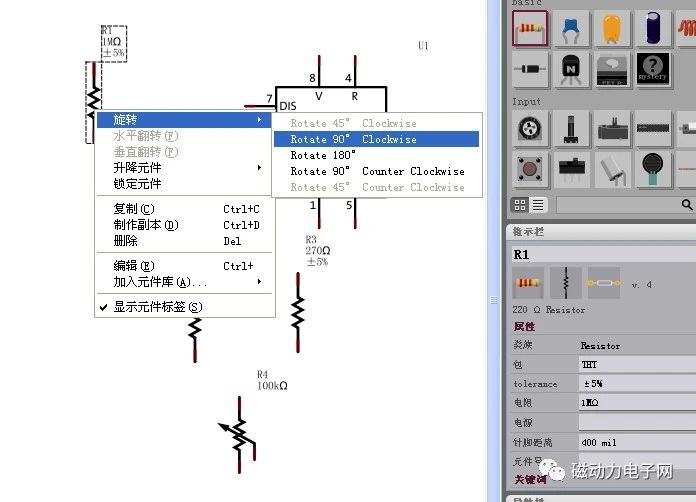Click the parts search magnifier icon
Image resolution: width=696 pixels, height=502 pixels.
tap(687, 205)
